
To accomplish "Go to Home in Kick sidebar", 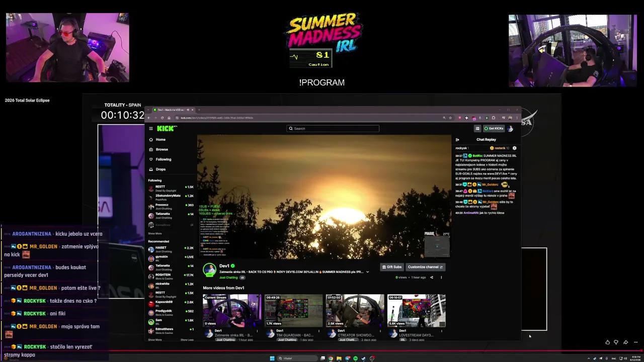I will [x=157, y=139].
